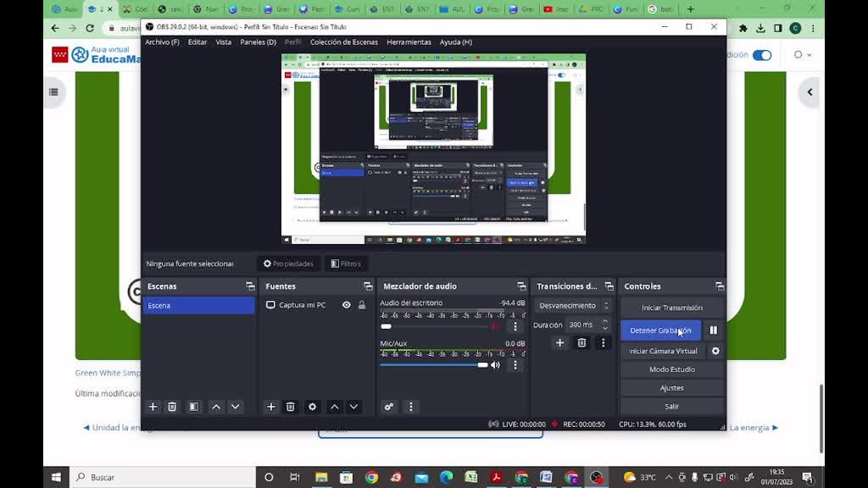Move selected scene down with arrow
This screenshot has width=868, height=488.
(x=236, y=407)
